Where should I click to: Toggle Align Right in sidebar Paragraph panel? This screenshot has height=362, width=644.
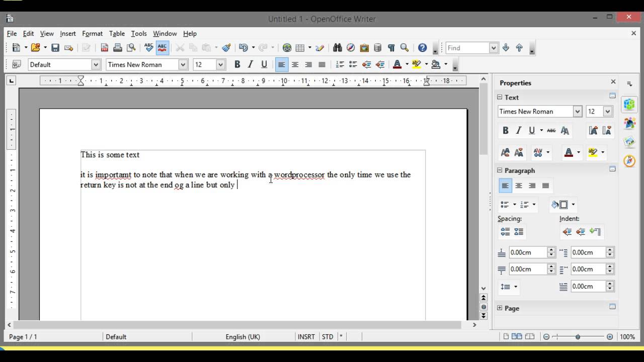tap(532, 186)
